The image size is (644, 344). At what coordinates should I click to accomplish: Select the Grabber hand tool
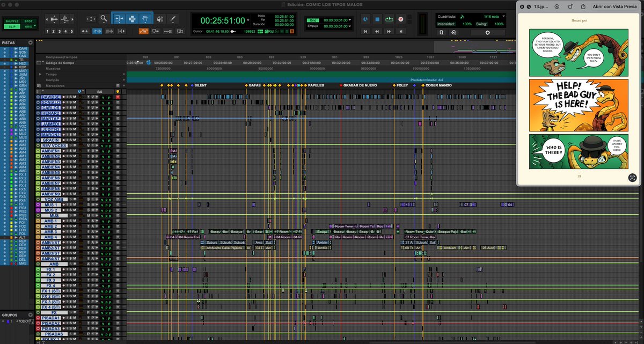pos(145,19)
